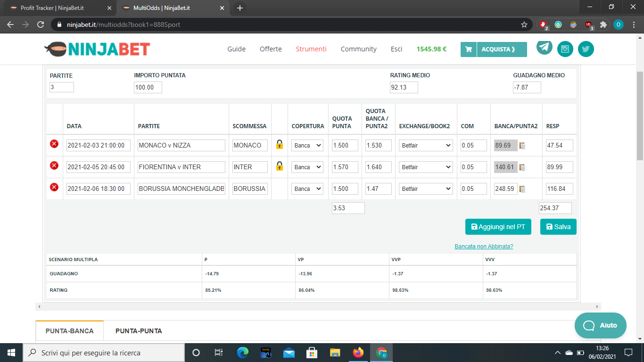
Task: Click the ACQUISTA cart button
Action: (x=494, y=49)
